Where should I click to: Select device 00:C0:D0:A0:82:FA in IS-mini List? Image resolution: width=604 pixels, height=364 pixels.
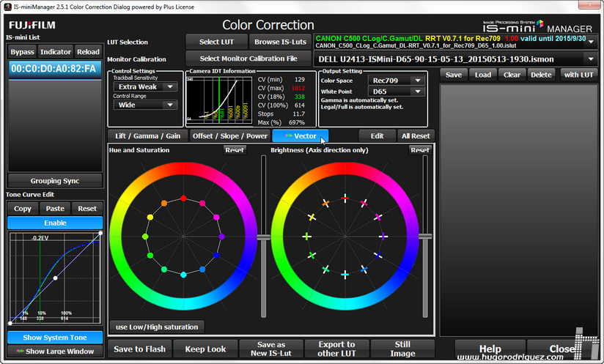pyautogui.click(x=55, y=70)
